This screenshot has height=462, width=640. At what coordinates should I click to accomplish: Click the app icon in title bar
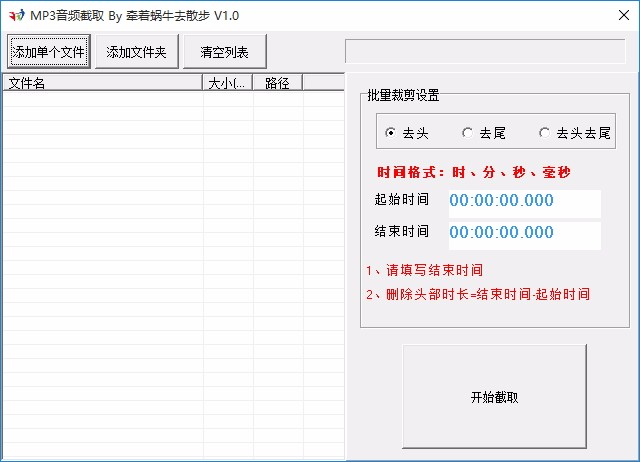click(x=16, y=16)
